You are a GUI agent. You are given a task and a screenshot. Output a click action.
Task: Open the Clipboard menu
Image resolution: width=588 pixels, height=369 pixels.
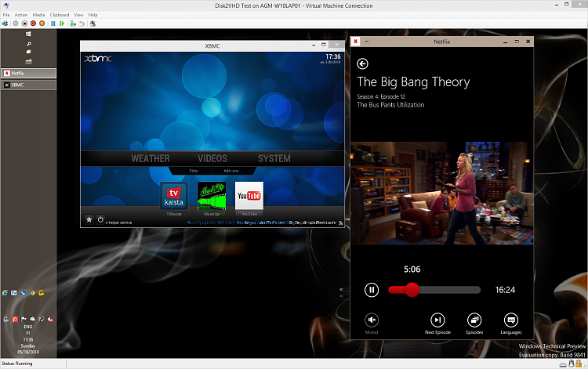coord(60,15)
